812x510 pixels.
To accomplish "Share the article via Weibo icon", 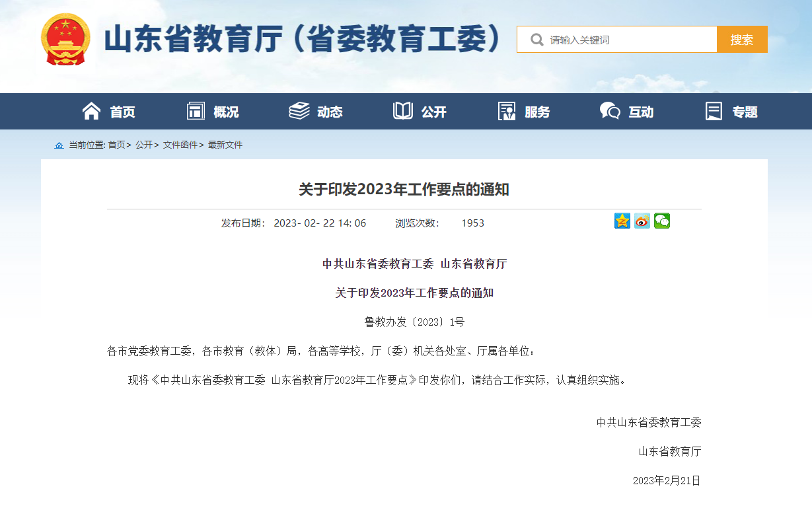I will pos(642,221).
